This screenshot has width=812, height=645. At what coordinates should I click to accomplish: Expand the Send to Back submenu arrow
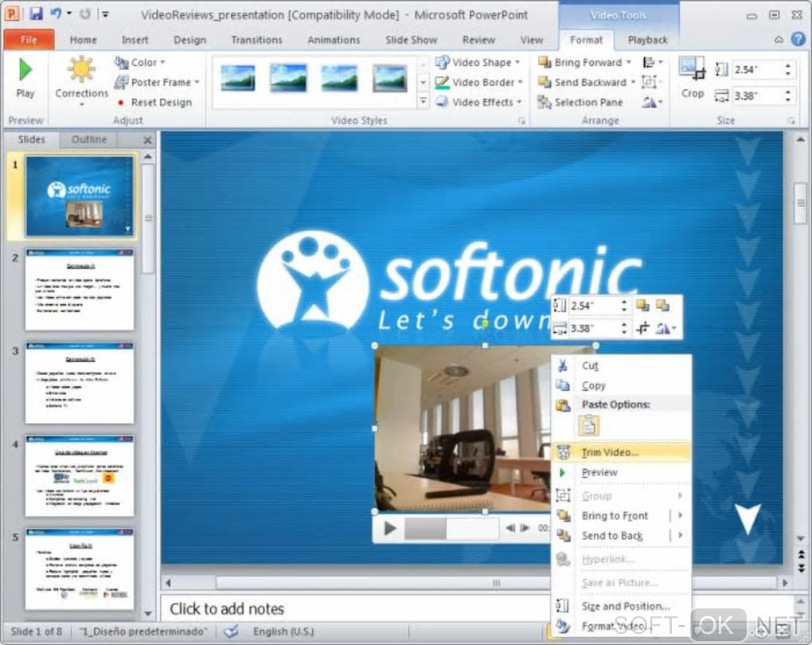[680, 535]
